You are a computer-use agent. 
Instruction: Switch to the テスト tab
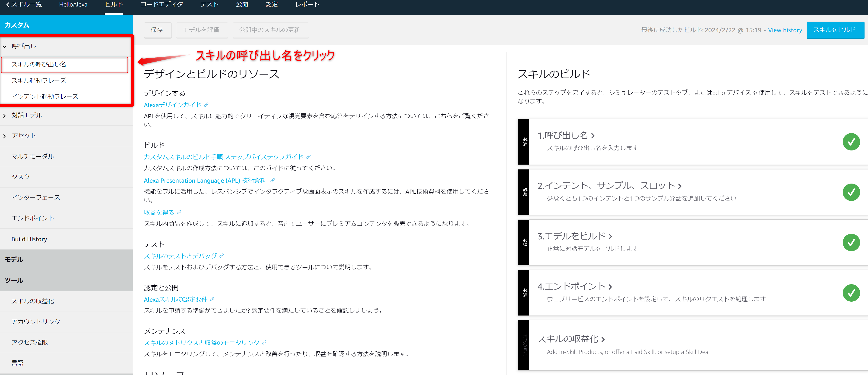click(x=209, y=4)
